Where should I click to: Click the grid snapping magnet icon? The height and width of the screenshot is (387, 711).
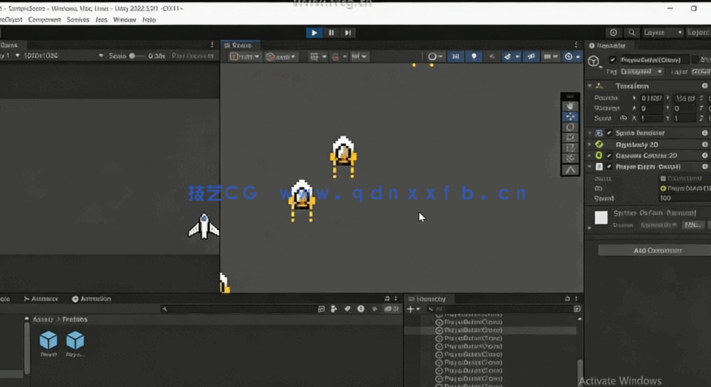[x=336, y=56]
